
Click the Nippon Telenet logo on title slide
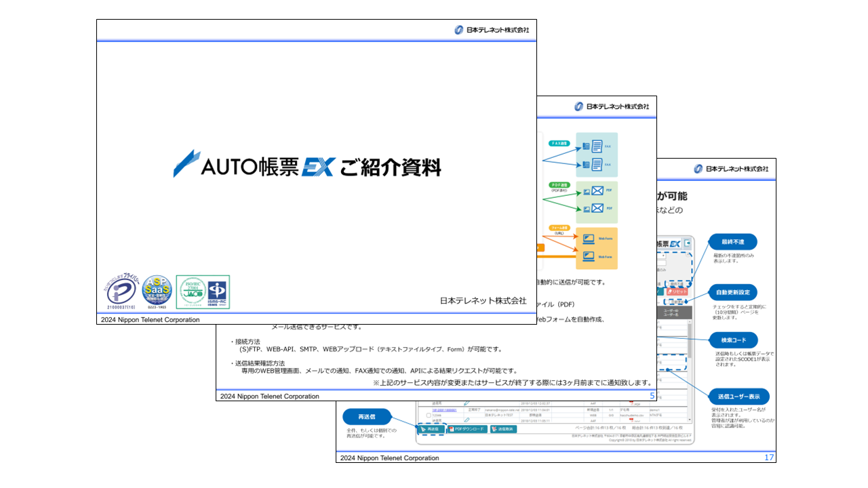tap(491, 30)
